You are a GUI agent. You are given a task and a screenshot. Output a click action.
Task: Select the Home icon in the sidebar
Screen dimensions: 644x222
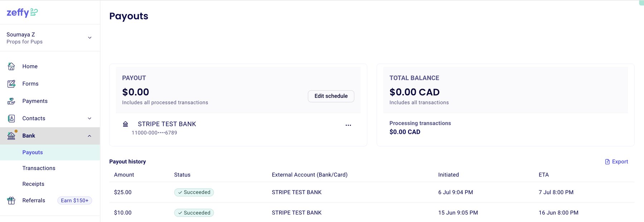pyautogui.click(x=11, y=66)
